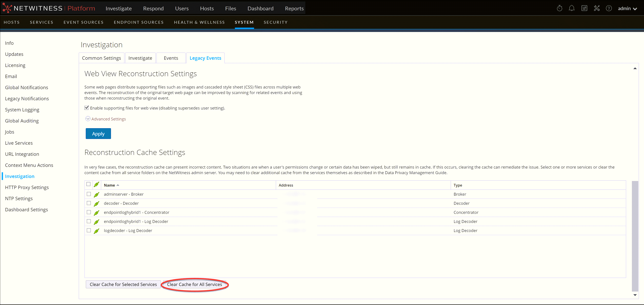
Task: Open the Health & Wellness menu
Action: (199, 22)
